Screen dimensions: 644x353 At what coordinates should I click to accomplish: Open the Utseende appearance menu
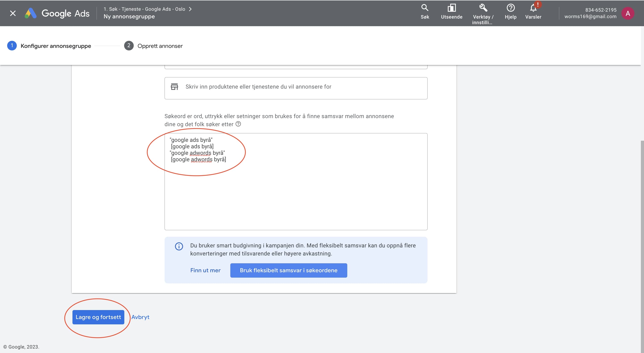[451, 11]
